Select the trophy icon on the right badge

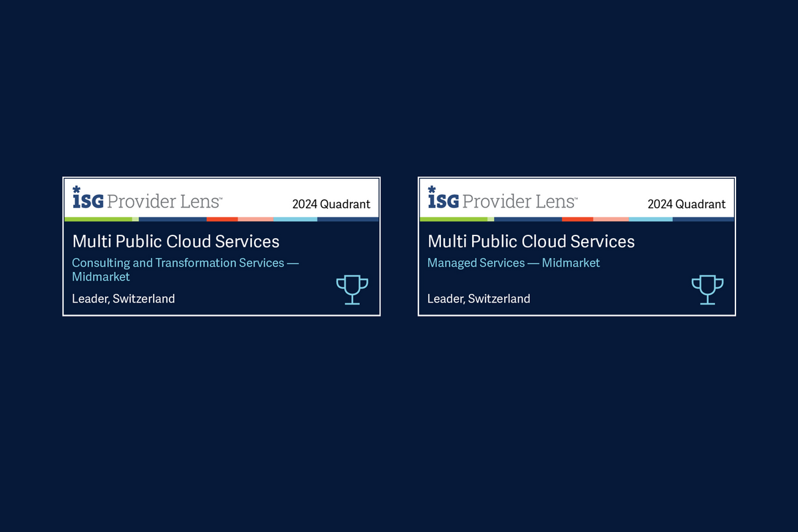[707, 289]
